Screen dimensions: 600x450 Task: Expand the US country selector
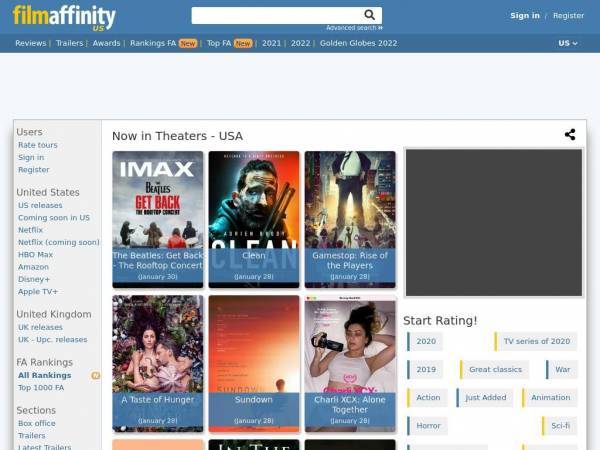567,43
